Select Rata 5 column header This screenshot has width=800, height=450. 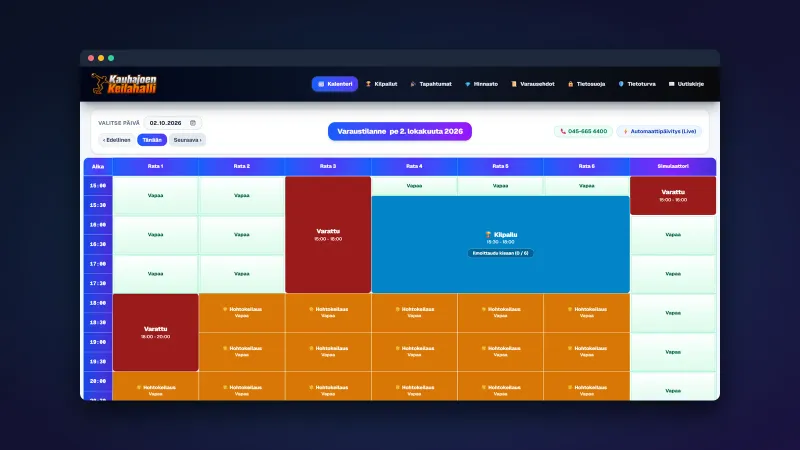(x=501, y=166)
